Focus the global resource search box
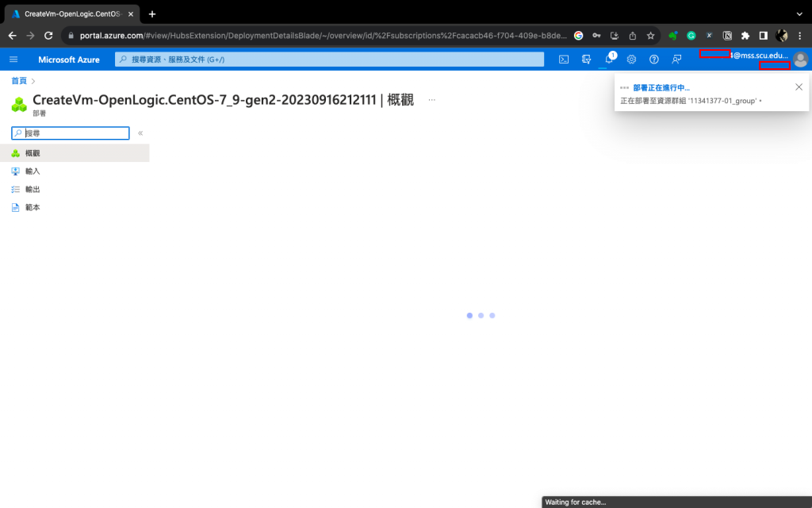The height and width of the screenshot is (508, 812). click(x=329, y=60)
